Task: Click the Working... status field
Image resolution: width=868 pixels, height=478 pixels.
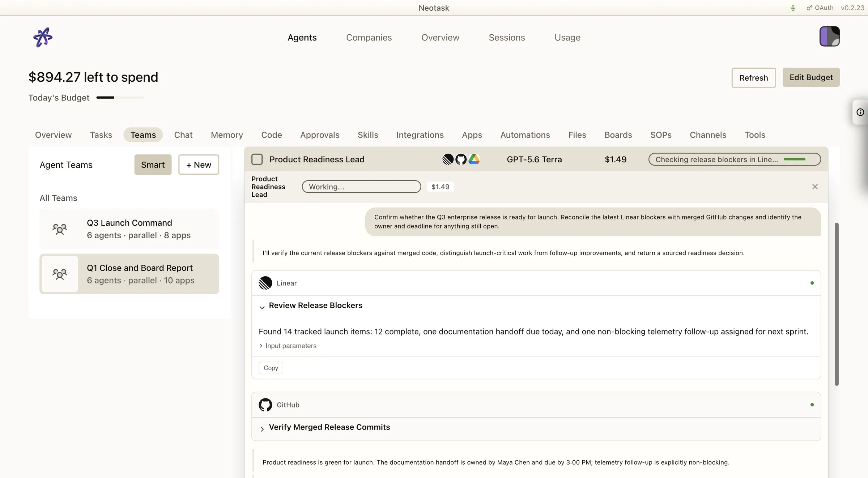Action: click(x=361, y=187)
